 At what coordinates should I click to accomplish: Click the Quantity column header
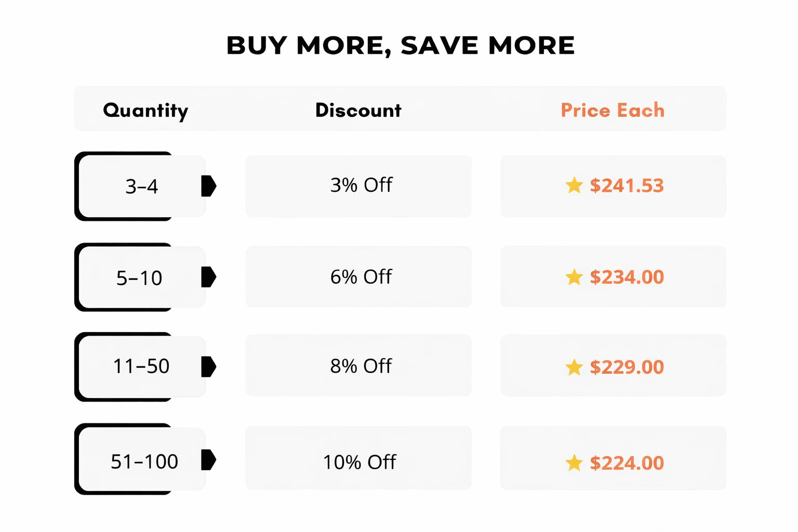pyautogui.click(x=145, y=110)
